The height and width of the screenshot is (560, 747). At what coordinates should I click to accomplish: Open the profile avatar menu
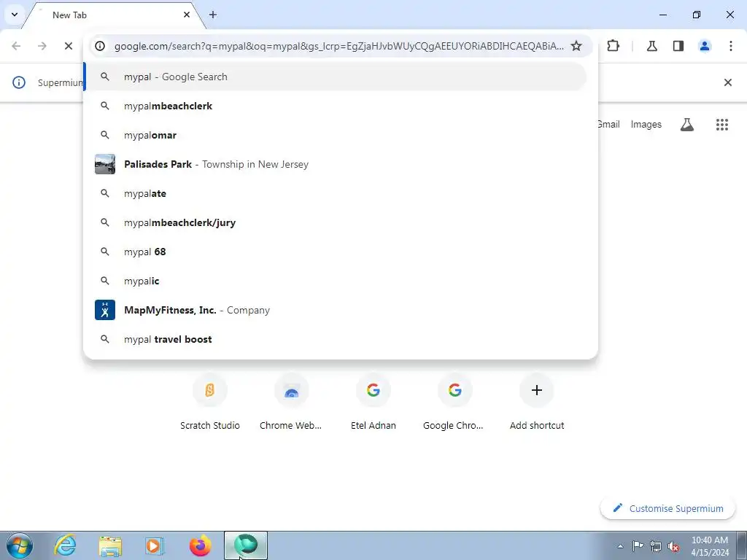coord(705,46)
